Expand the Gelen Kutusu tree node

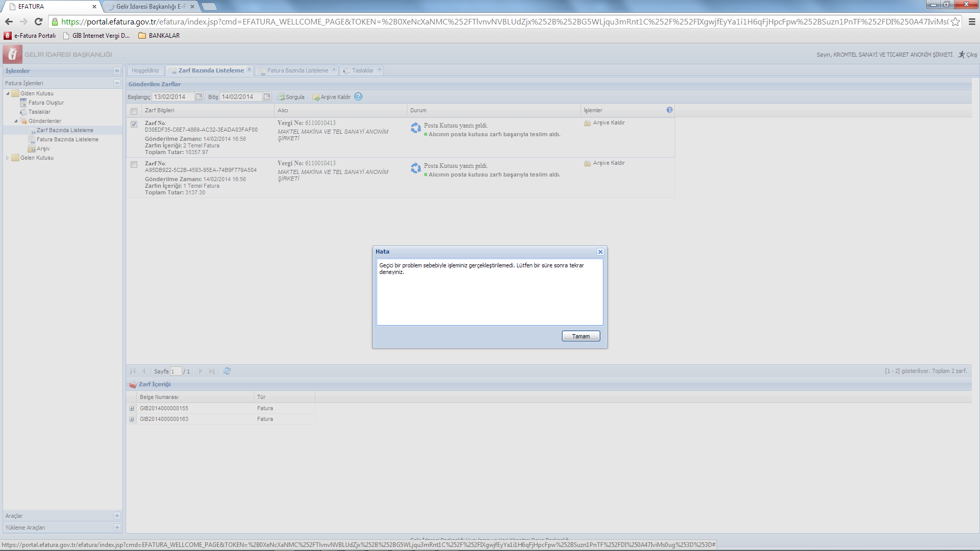[x=8, y=158]
